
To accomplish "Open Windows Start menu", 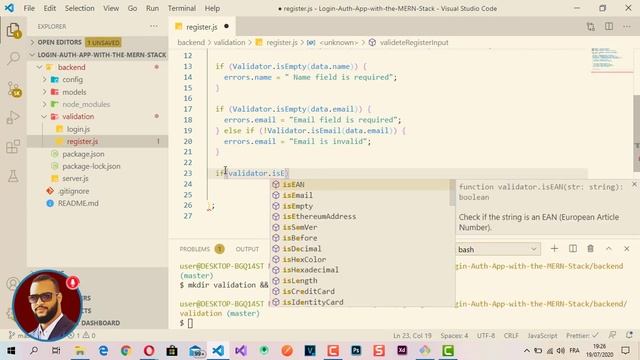I will (x=11, y=351).
